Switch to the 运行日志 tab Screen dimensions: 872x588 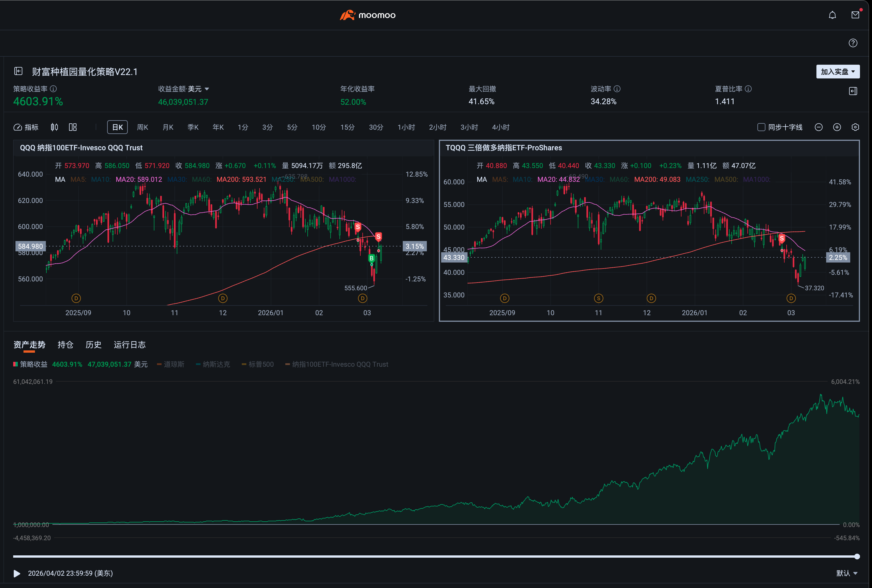(129, 345)
